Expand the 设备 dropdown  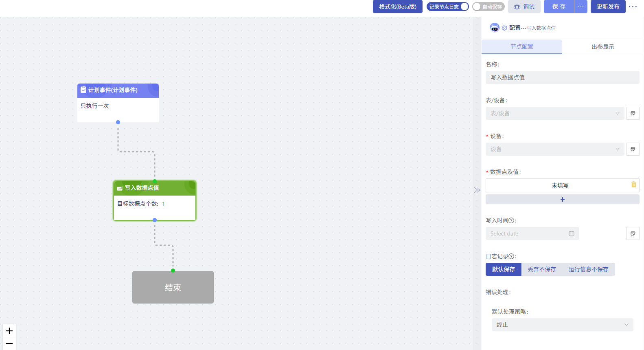coord(554,149)
